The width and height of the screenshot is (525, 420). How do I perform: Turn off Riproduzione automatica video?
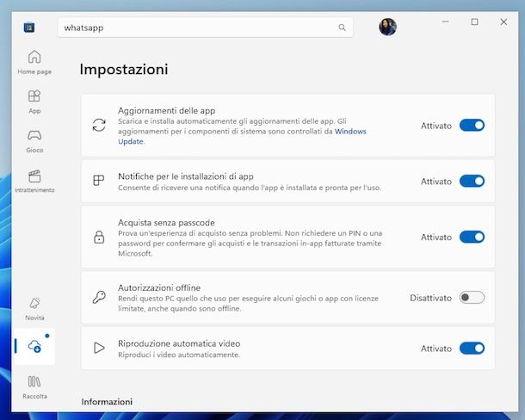(472, 349)
